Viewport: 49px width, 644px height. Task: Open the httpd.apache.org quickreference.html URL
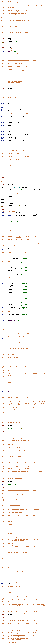point(13,3)
